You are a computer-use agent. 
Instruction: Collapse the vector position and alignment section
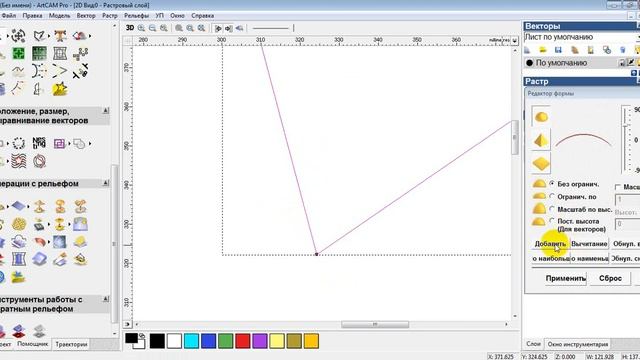coord(106,111)
